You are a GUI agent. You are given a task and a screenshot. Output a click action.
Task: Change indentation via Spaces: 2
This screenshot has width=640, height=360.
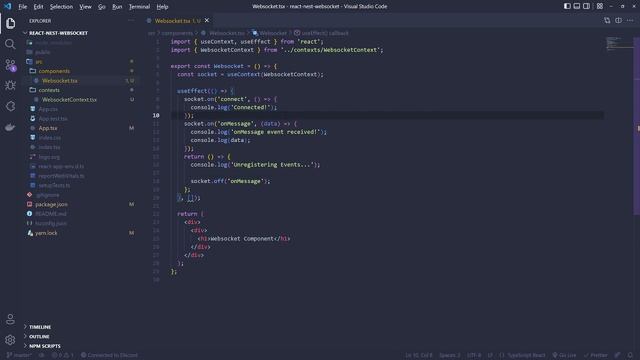click(449, 355)
